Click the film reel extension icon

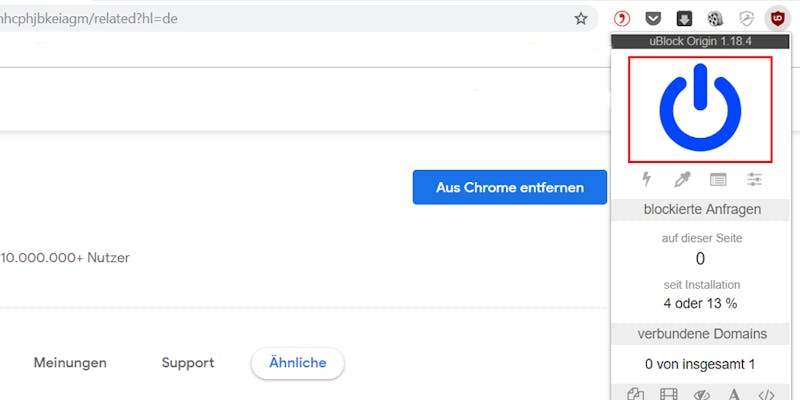click(715, 19)
